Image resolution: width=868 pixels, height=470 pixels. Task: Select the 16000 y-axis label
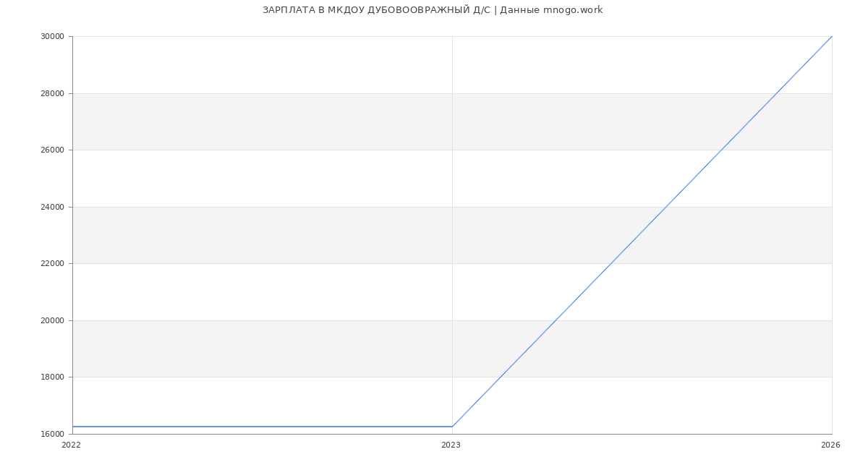(x=54, y=434)
